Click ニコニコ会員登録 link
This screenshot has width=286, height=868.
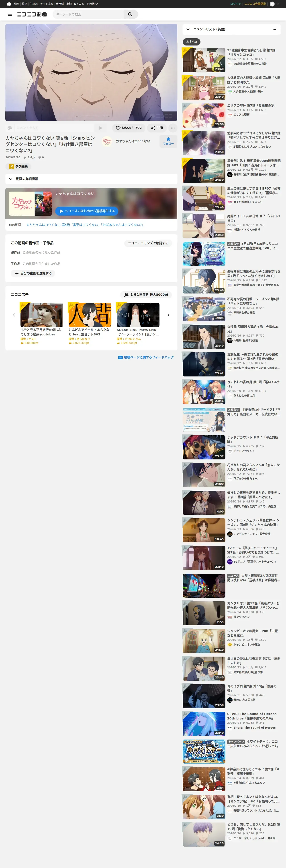(255, 4)
